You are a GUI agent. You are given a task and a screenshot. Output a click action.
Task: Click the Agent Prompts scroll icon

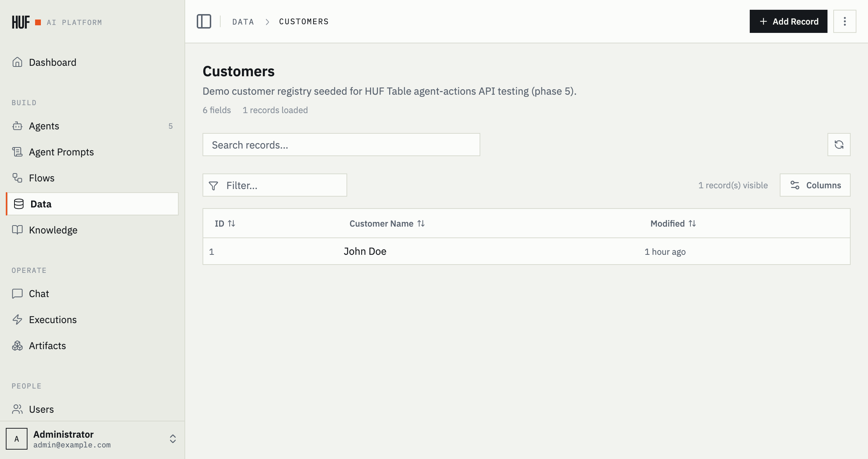17,152
